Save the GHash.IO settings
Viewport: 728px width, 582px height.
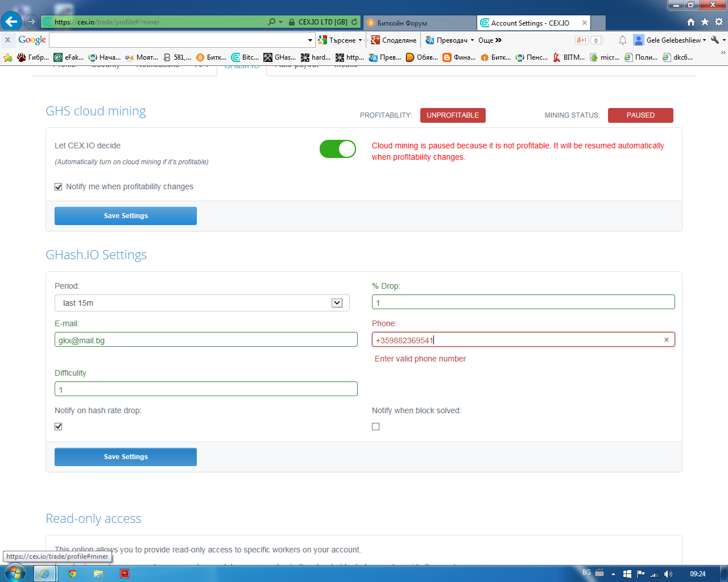click(126, 457)
